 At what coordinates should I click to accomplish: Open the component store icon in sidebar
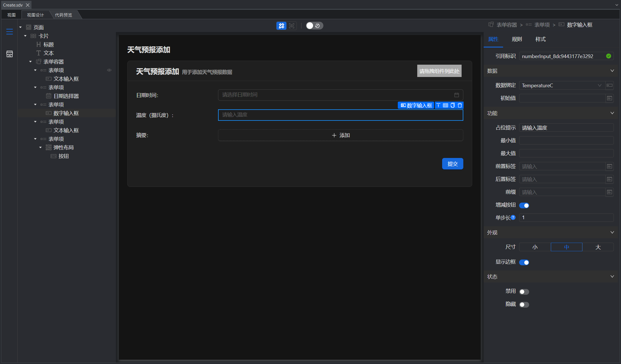[x=9, y=54]
